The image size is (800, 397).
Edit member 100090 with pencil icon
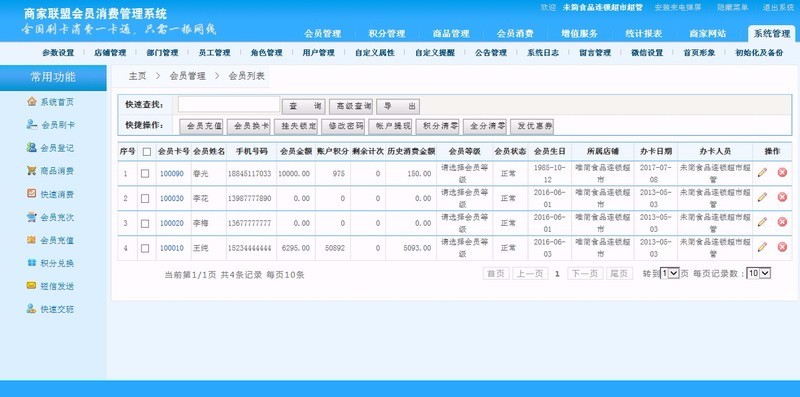(762, 172)
